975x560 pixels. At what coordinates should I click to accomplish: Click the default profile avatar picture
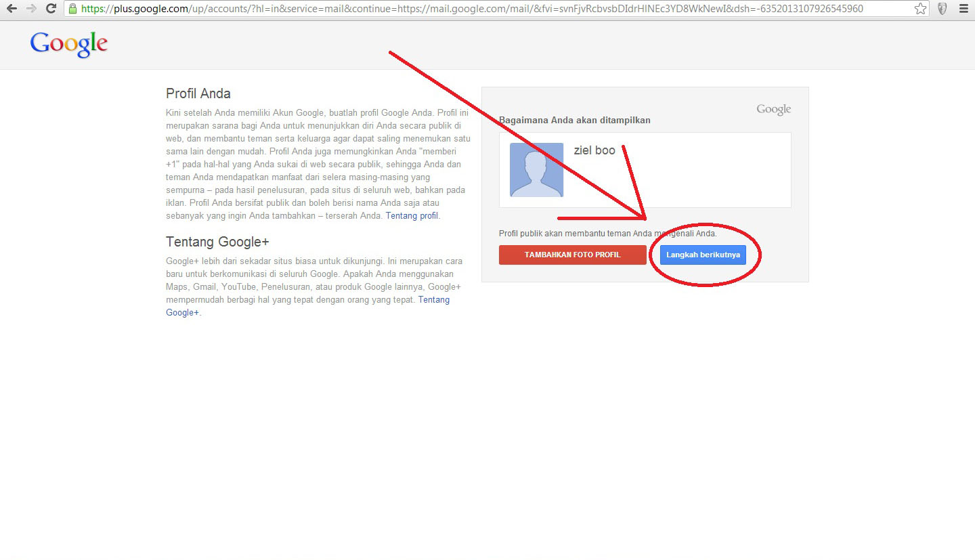point(536,170)
